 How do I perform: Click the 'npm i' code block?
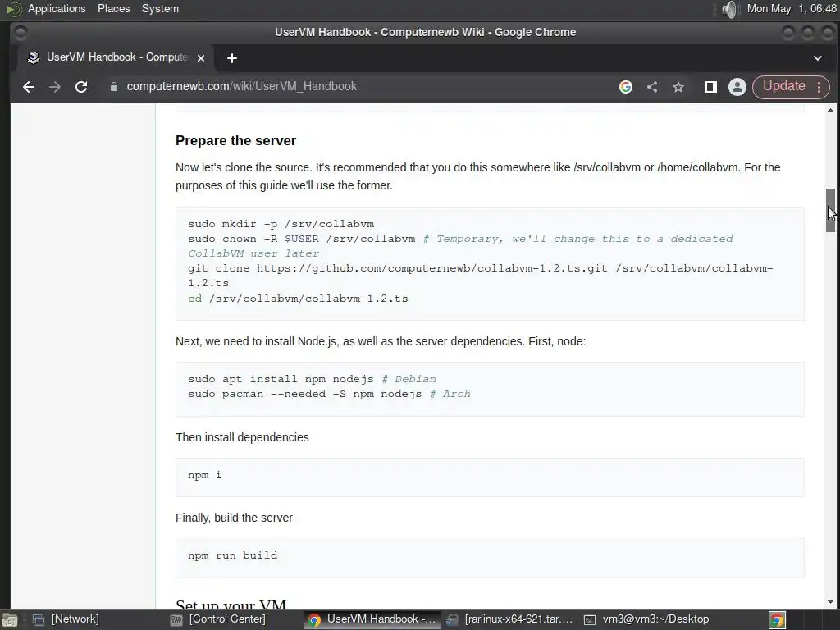490,477
